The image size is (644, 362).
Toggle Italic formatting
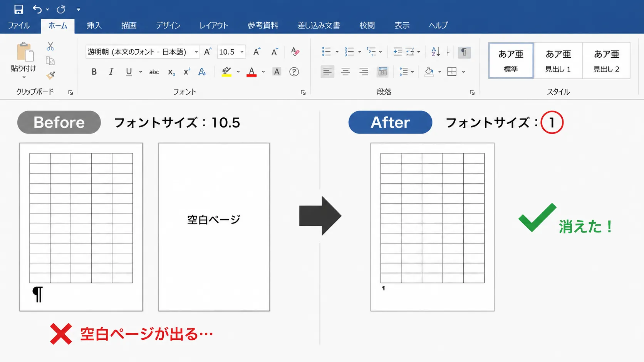[x=111, y=72]
